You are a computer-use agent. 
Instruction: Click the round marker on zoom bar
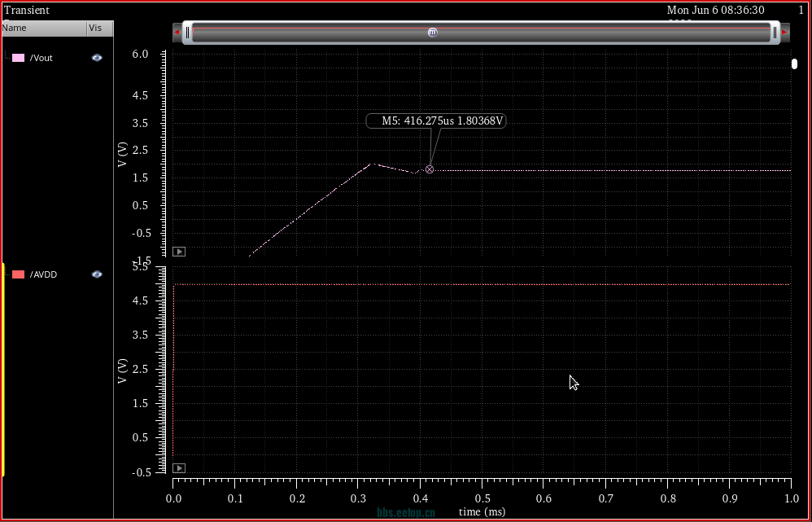tap(432, 33)
